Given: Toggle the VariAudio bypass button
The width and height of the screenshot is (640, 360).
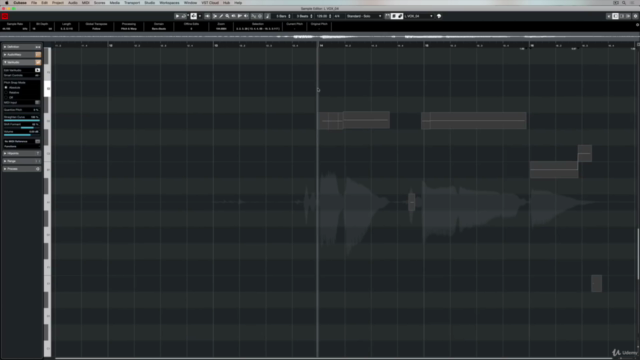Looking at the screenshot, I should click(38, 62).
